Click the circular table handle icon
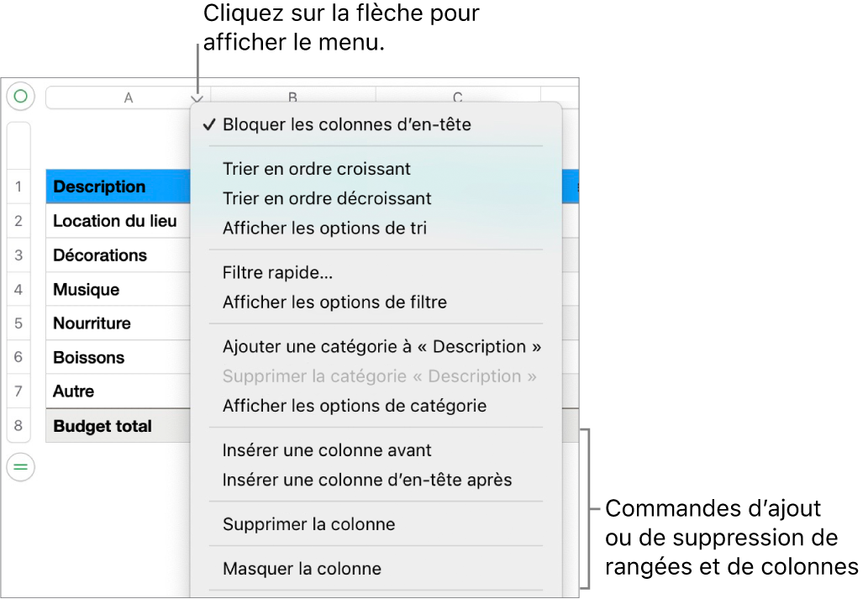The width and height of the screenshot is (868, 599). pyautogui.click(x=20, y=97)
